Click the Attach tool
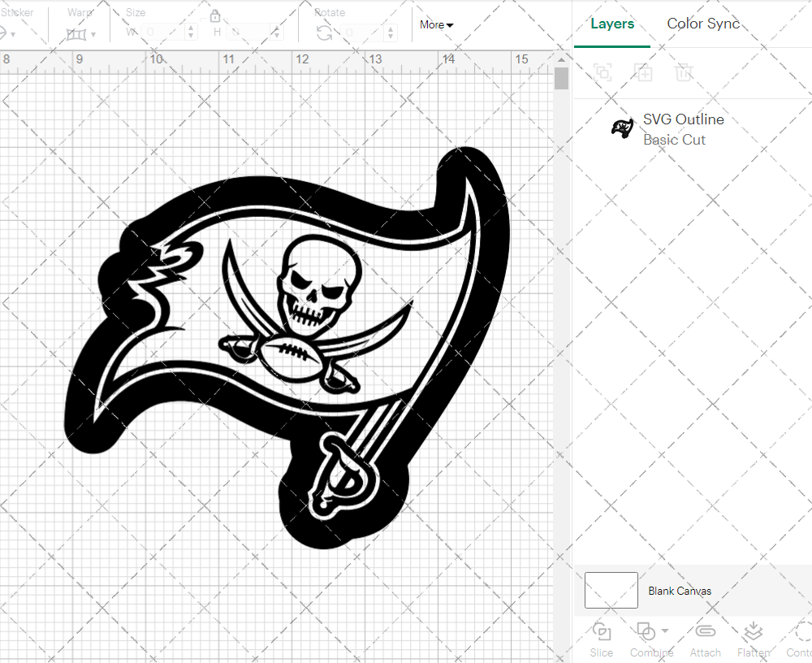Screen dimensions: 812x663 [705, 640]
